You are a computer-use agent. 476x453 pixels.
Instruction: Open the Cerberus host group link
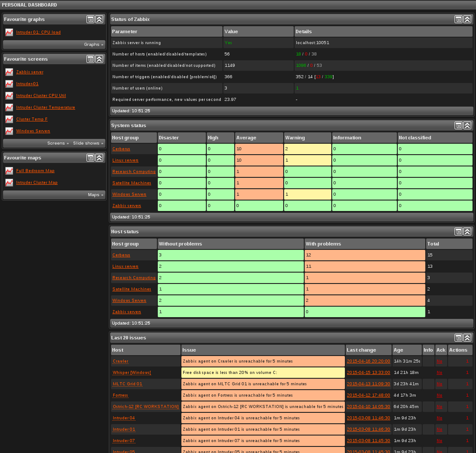click(x=121, y=149)
